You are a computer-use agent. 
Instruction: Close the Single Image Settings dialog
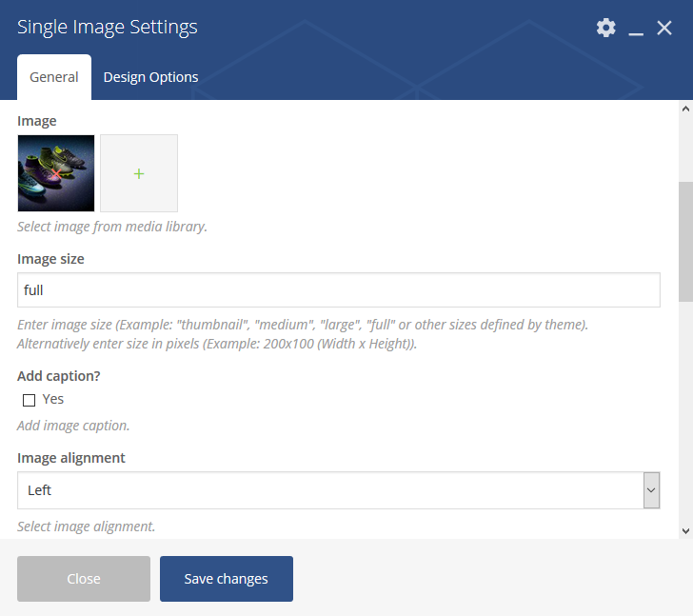pyautogui.click(x=664, y=28)
